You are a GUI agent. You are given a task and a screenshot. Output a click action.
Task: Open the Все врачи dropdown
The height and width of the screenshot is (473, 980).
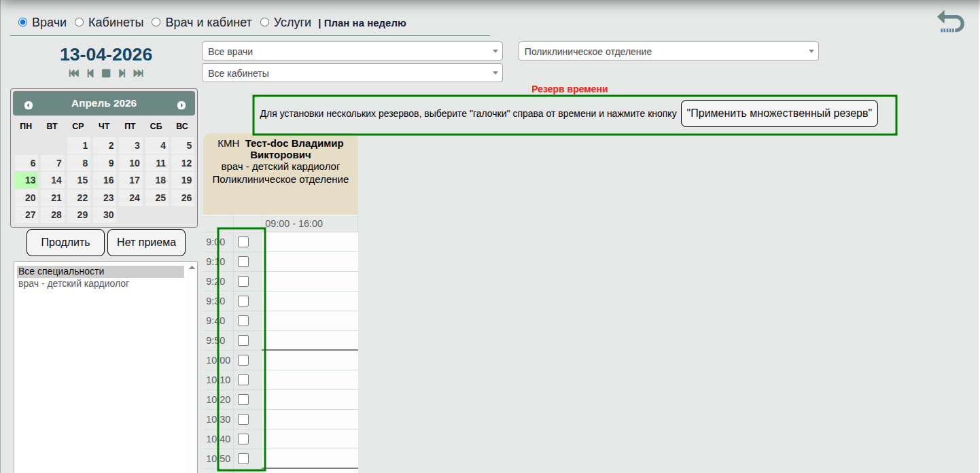(x=352, y=52)
